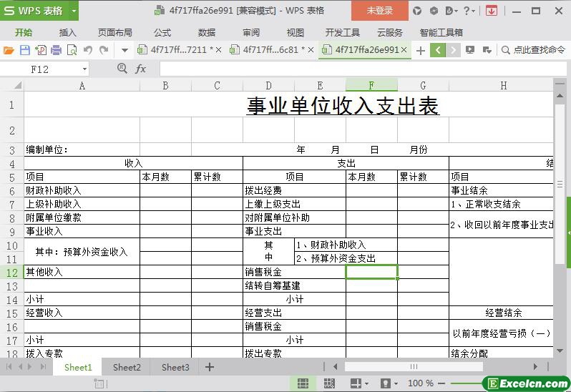Open the help question mark dropdown
571x392 pixels.
coord(469,11)
